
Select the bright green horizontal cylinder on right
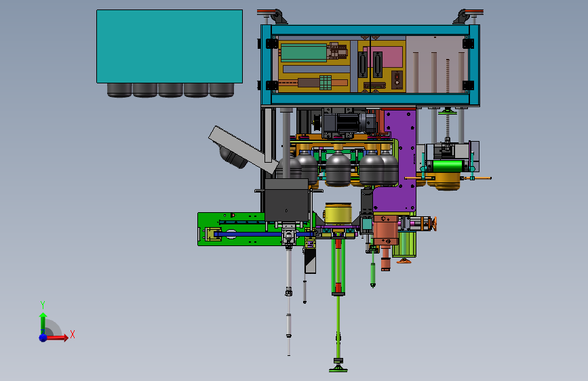448,166
